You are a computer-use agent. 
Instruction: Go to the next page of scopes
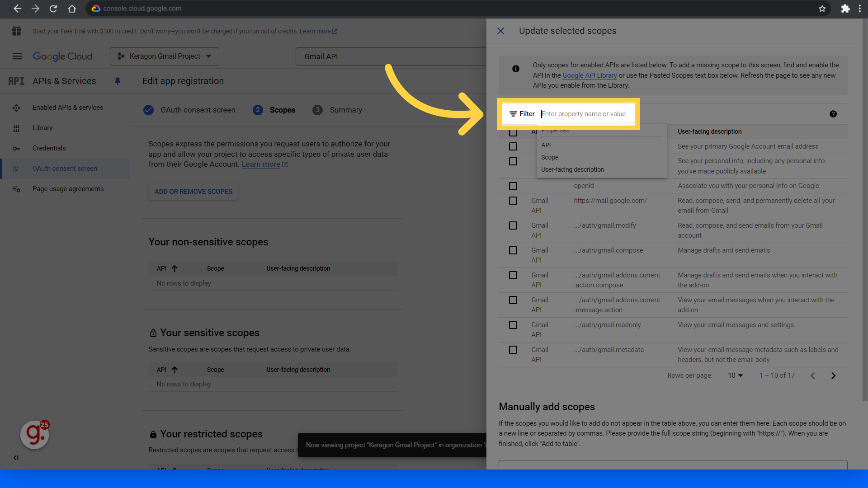click(833, 375)
